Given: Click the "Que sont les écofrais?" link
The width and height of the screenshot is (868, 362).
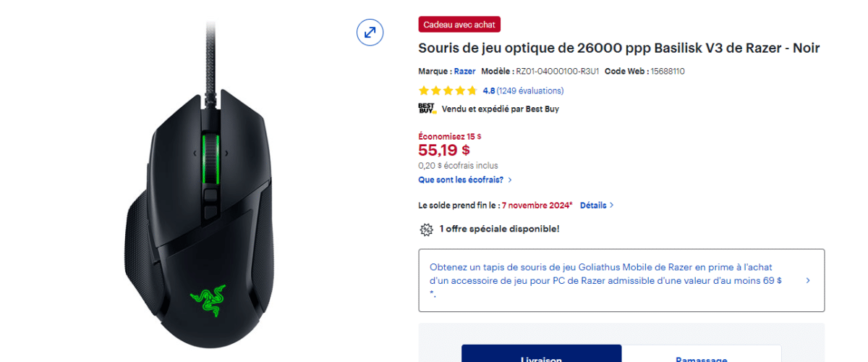Looking at the screenshot, I should [x=461, y=180].
